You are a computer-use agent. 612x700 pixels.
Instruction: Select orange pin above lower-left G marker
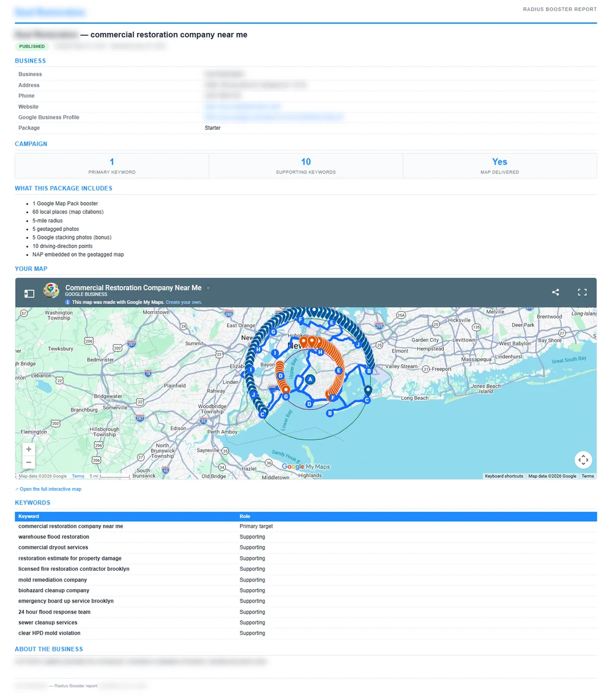[286, 390]
